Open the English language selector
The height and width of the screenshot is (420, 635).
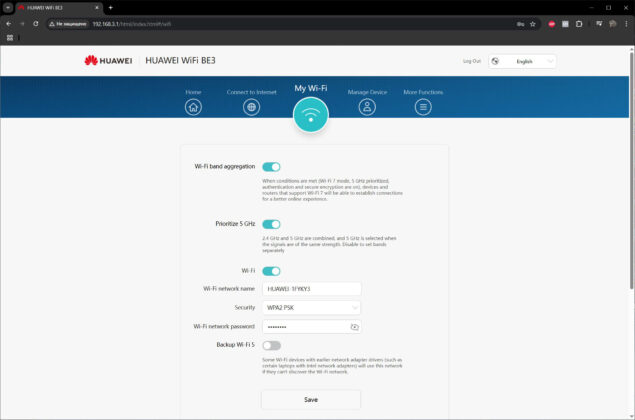pos(522,62)
